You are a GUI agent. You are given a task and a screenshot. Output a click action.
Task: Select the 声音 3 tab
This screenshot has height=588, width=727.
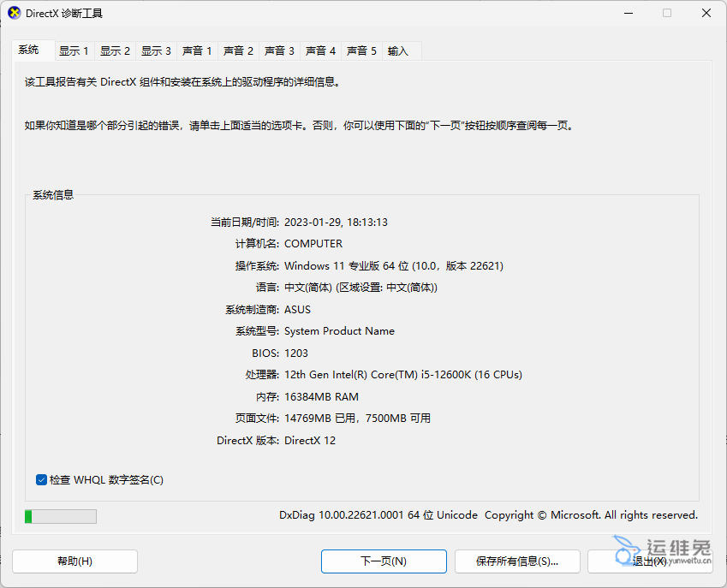[279, 51]
